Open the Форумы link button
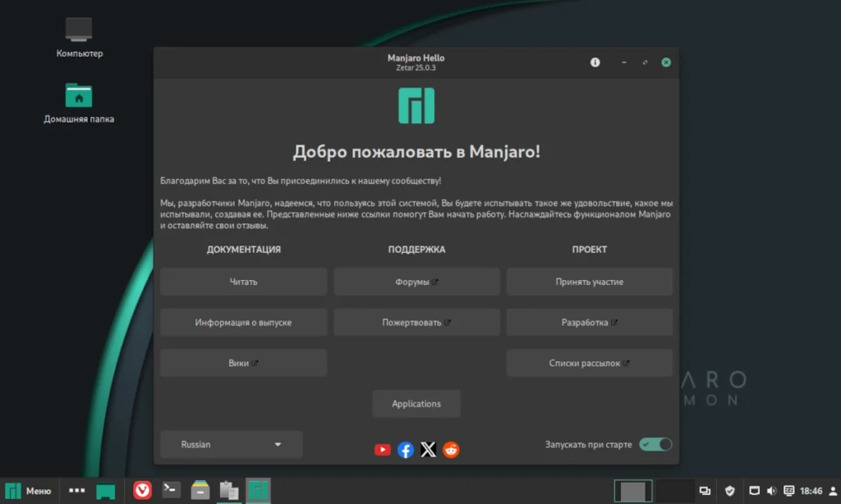The height and width of the screenshot is (504, 841). pyautogui.click(x=416, y=282)
